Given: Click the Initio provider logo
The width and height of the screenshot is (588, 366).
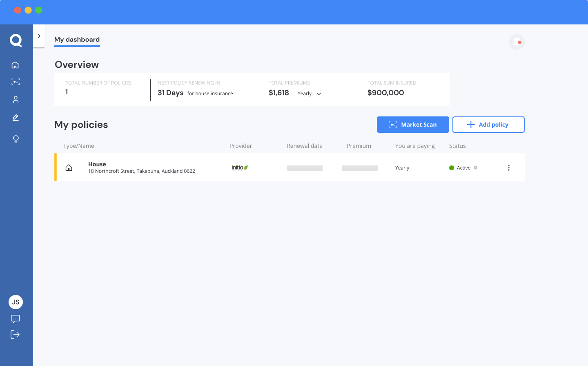Looking at the screenshot, I should point(240,167).
